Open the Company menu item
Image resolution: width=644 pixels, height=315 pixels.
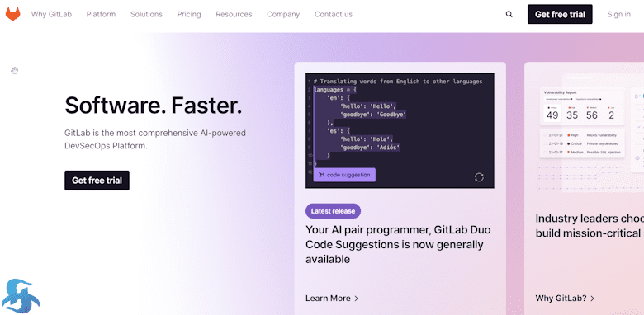pos(283,14)
